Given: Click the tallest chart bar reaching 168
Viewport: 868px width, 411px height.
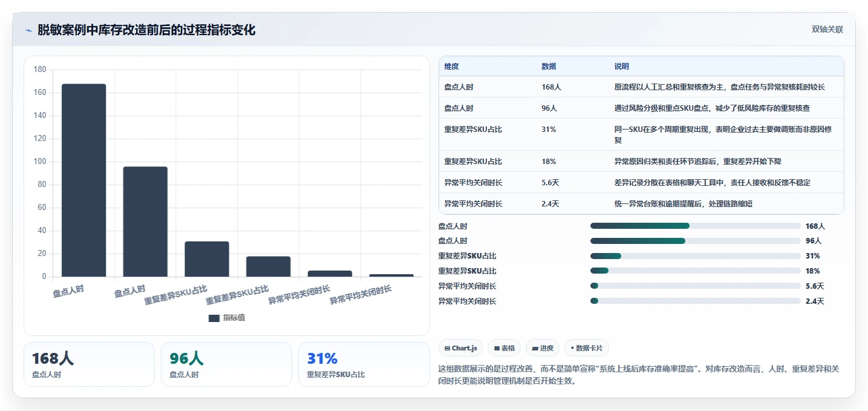Looking at the screenshot, I should coord(83,180).
